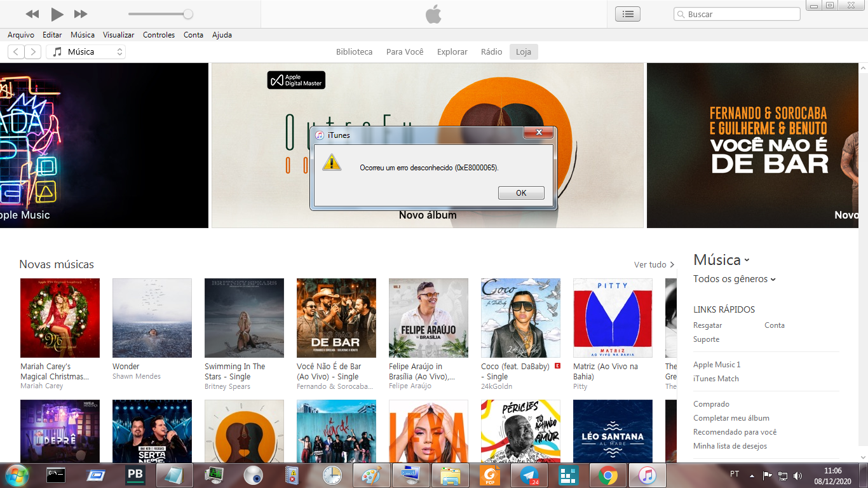
Task: Open Command Prompt from the taskbar
Action: 56,475
